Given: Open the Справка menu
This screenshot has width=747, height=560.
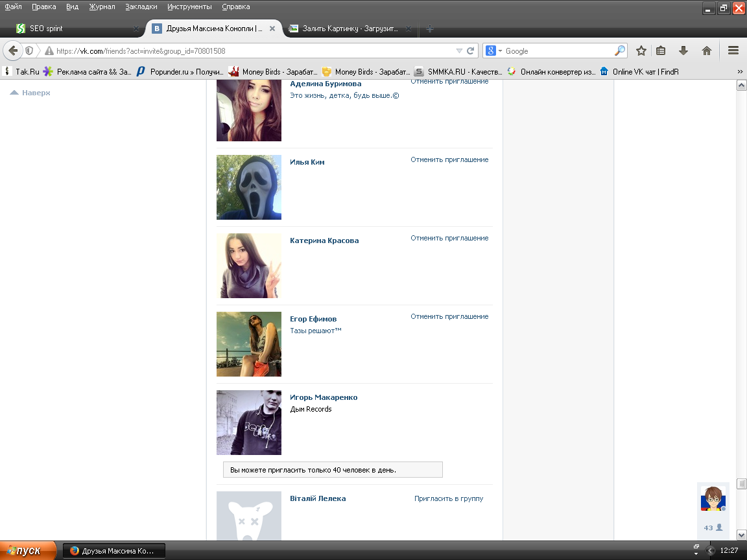Looking at the screenshot, I should pyautogui.click(x=236, y=6).
